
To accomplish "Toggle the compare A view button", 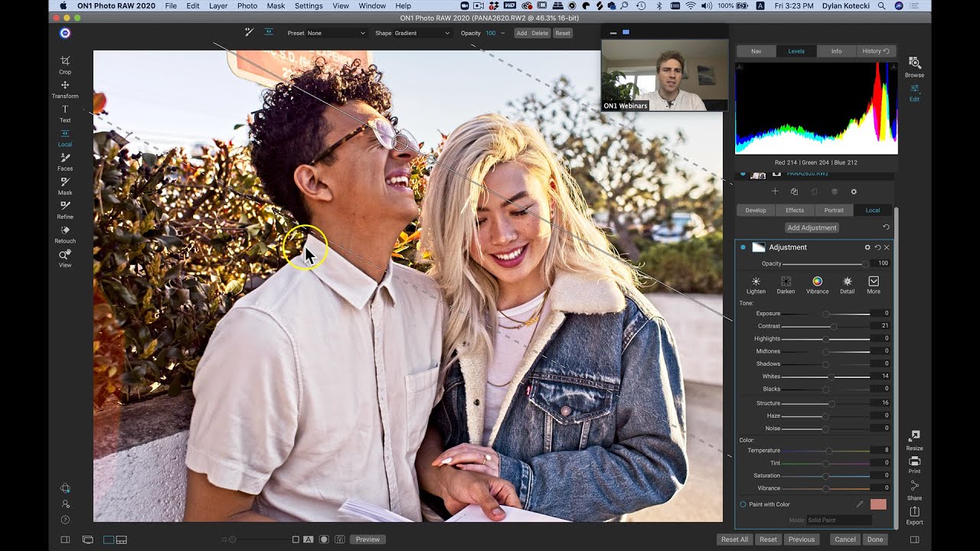I will coord(309,540).
